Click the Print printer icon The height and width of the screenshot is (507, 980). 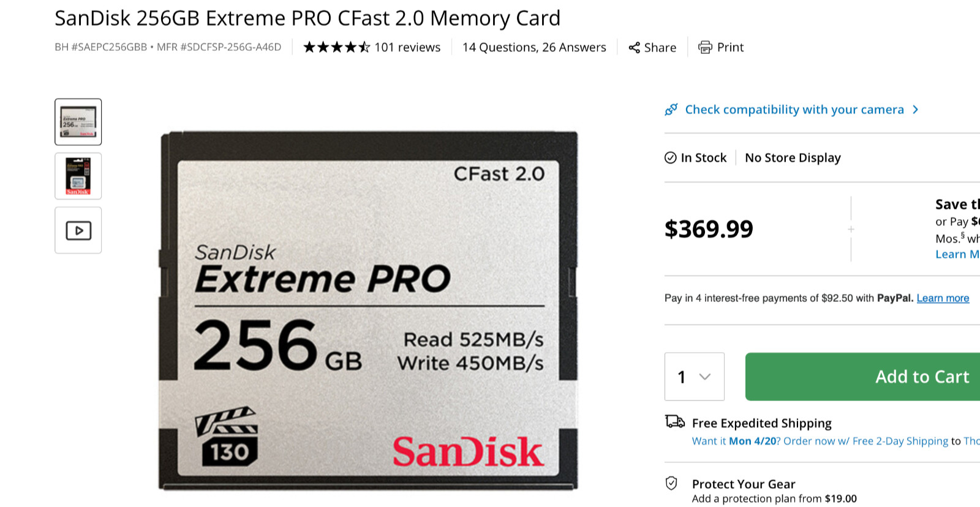705,48
